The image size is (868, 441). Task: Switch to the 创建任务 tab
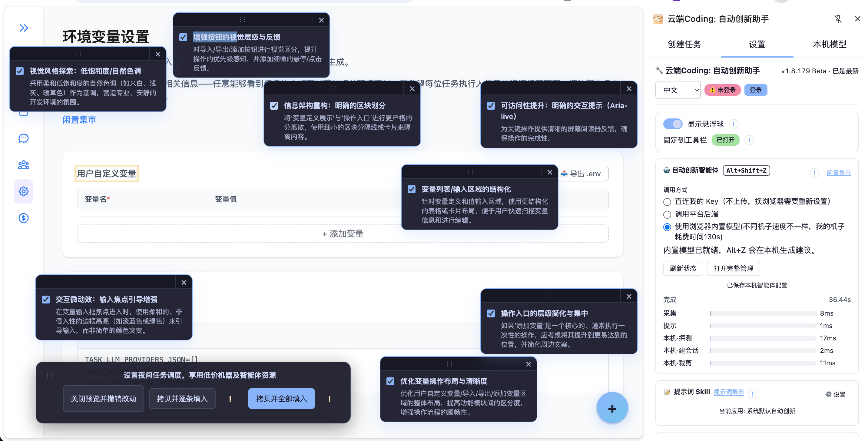[x=684, y=44]
